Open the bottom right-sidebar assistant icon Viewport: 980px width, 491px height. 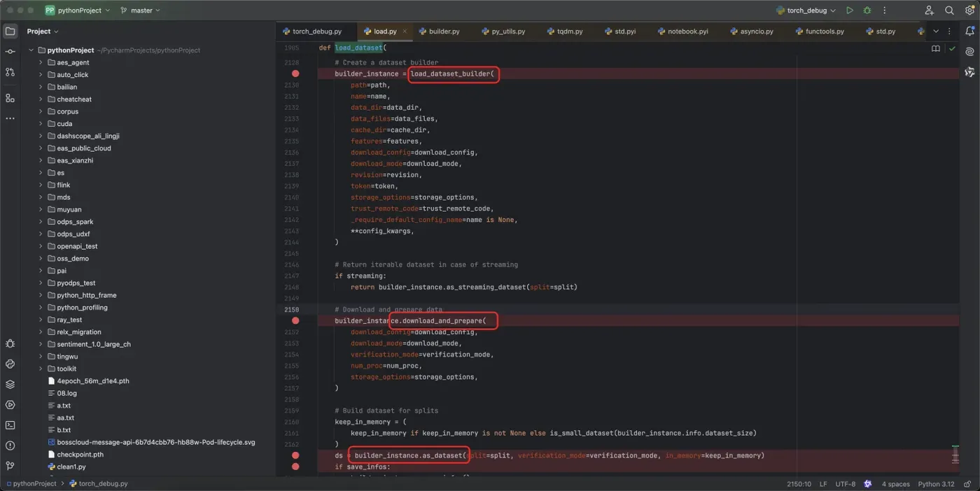point(969,72)
